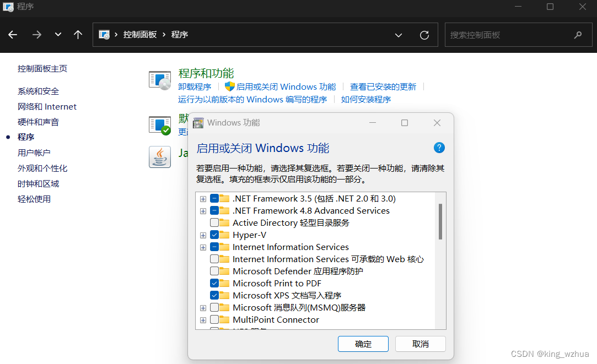This screenshot has height=364, width=597.
Task: Open 系统和安全 category
Action: click(38, 91)
